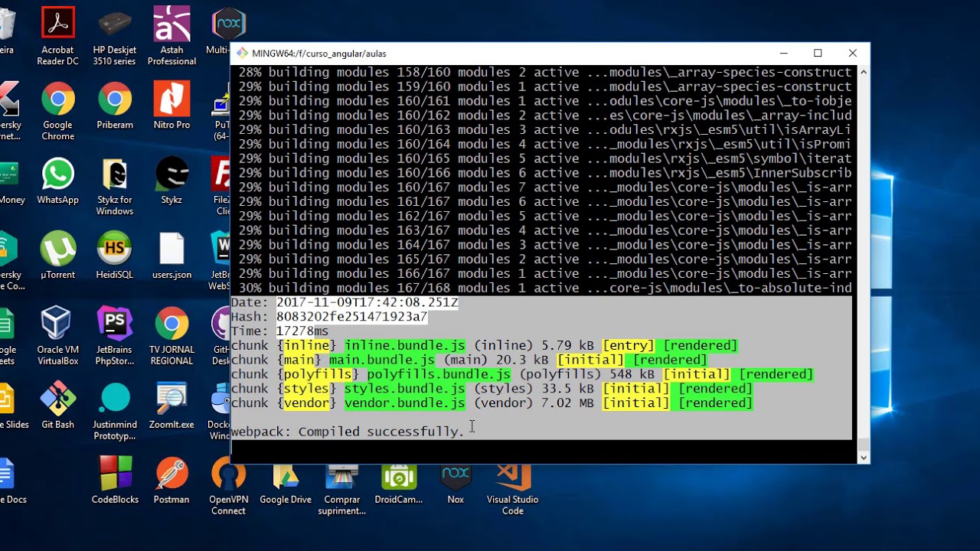Open HeidiSQL desktop icon
The width and height of the screenshot is (980, 551).
tap(115, 256)
